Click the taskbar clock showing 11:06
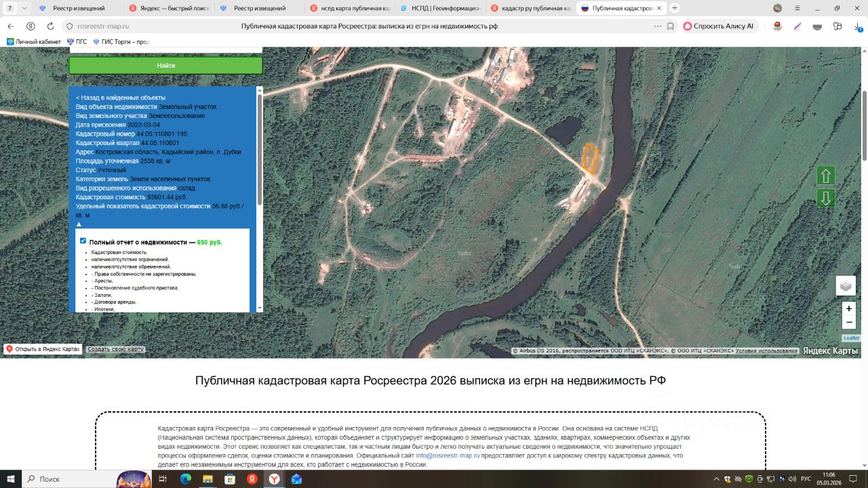Image resolution: width=868 pixels, height=488 pixels. 829,479
